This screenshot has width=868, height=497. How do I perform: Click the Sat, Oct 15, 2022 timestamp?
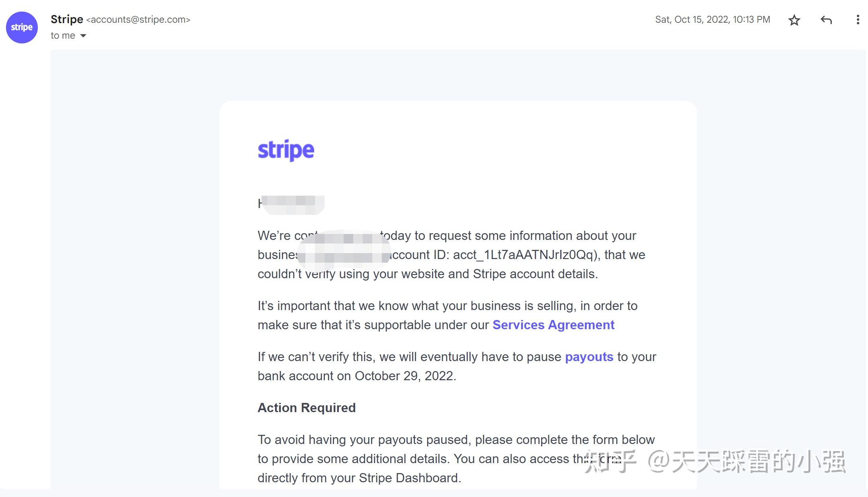pyautogui.click(x=713, y=20)
